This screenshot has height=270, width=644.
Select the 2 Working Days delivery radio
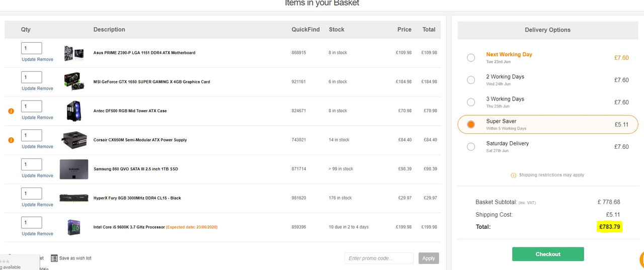471,80
